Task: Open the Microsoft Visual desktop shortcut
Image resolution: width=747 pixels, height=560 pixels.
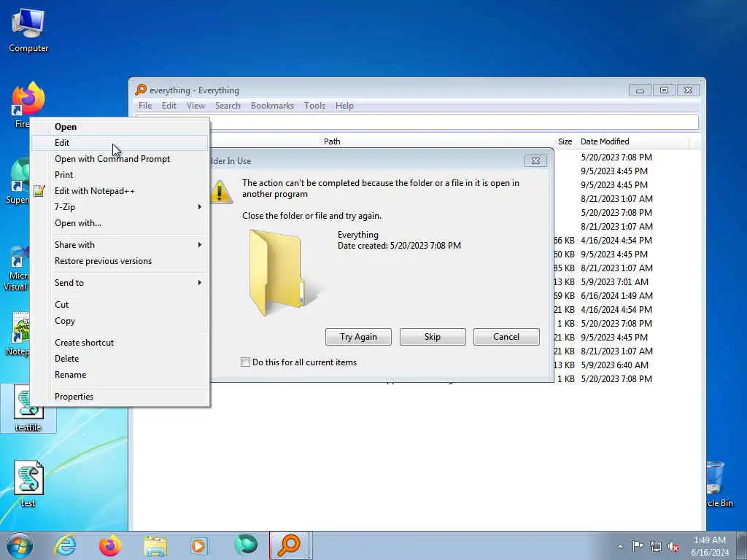Action: [16, 268]
